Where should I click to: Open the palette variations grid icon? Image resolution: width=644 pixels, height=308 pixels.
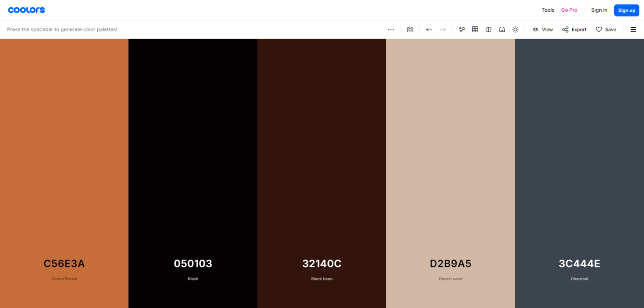click(x=475, y=29)
